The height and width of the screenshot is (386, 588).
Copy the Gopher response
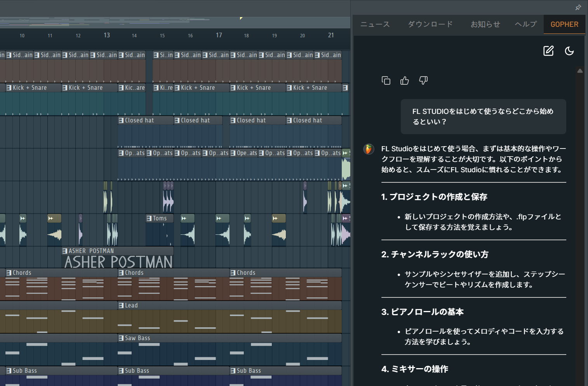tap(386, 80)
